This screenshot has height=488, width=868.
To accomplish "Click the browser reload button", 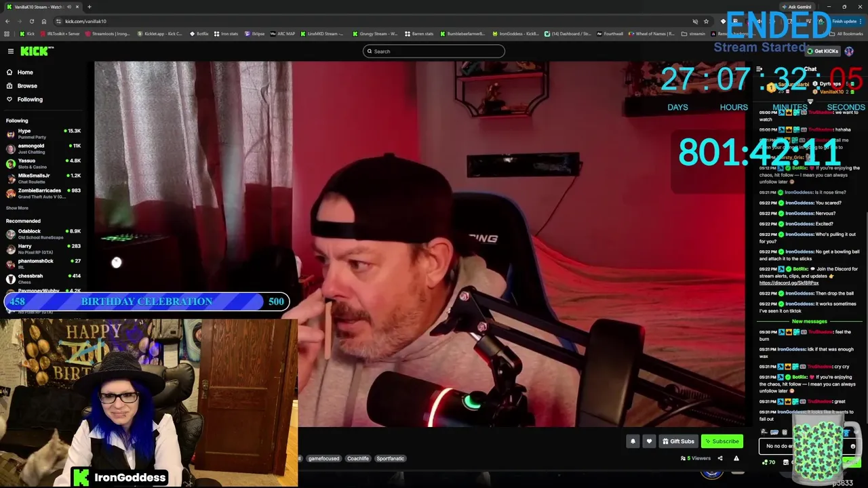I will pyautogui.click(x=31, y=21).
